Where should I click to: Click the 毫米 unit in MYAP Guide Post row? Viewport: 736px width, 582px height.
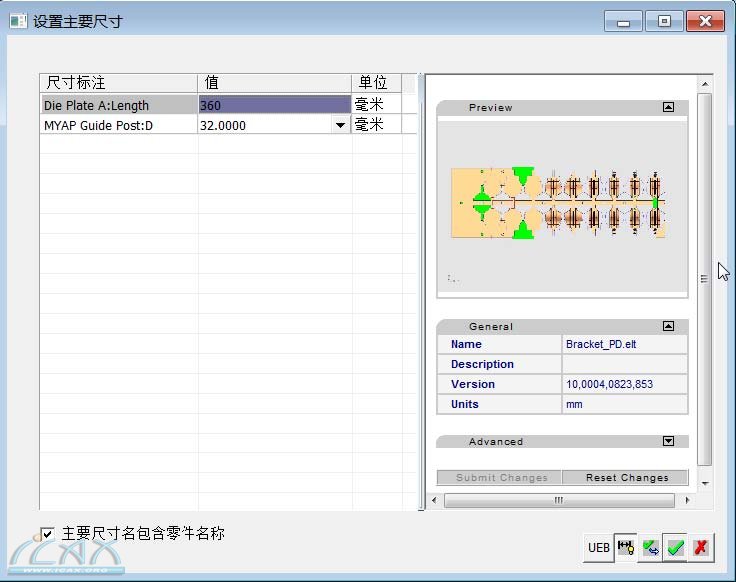tap(376, 125)
